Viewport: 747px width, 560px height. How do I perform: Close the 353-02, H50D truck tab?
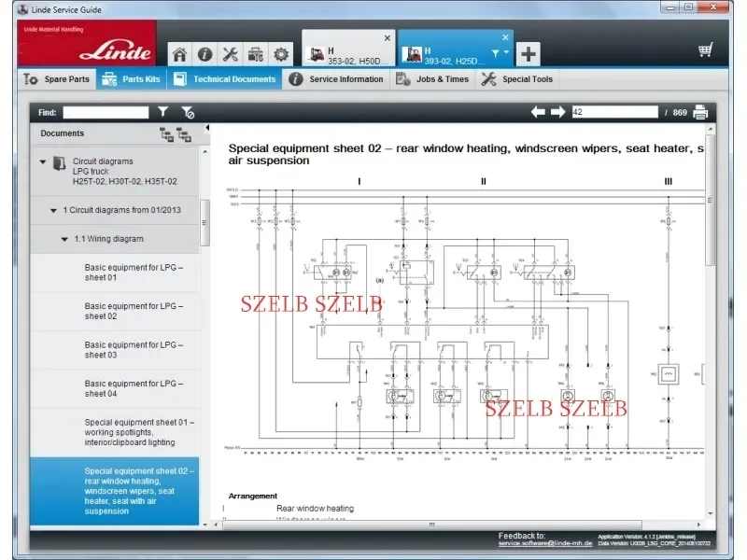coord(388,38)
